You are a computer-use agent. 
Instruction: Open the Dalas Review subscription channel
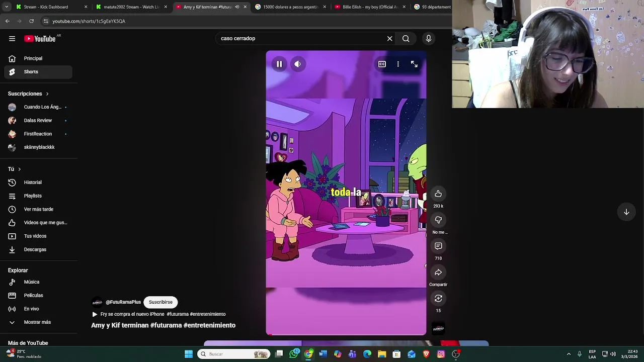pyautogui.click(x=38, y=121)
